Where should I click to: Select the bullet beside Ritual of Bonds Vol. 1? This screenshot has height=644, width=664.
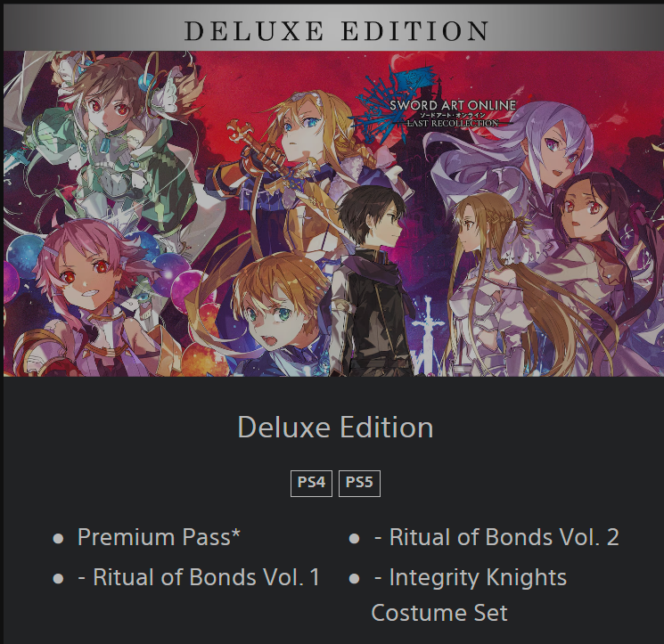tap(59, 578)
